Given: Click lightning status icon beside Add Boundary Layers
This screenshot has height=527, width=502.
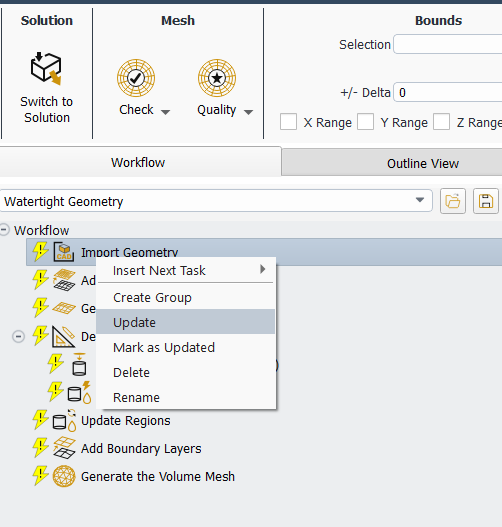Looking at the screenshot, I should (x=40, y=448).
